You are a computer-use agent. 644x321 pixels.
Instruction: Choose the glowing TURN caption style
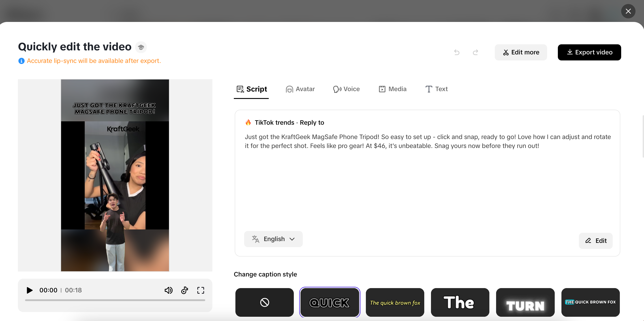click(525, 302)
